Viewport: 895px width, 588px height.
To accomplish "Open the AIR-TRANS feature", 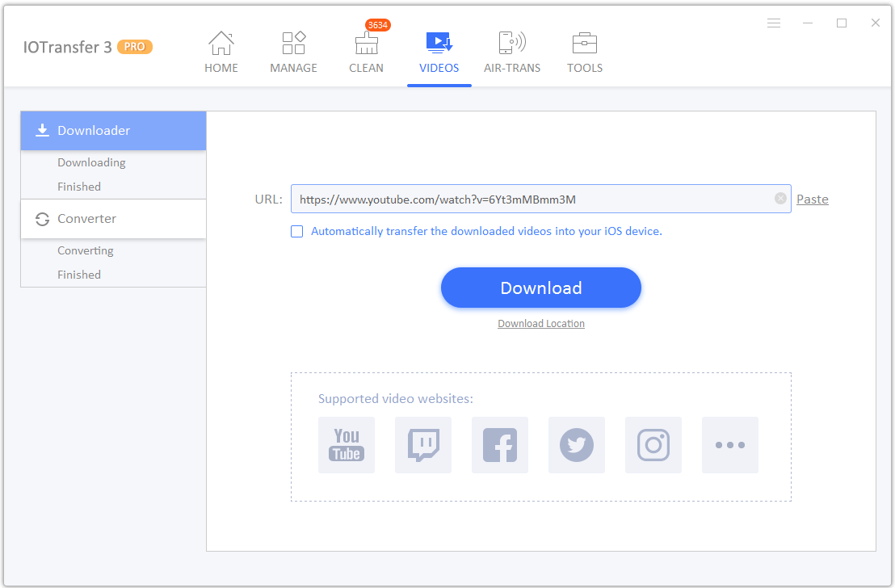I will pyautogui.click(x=511, y=50).
